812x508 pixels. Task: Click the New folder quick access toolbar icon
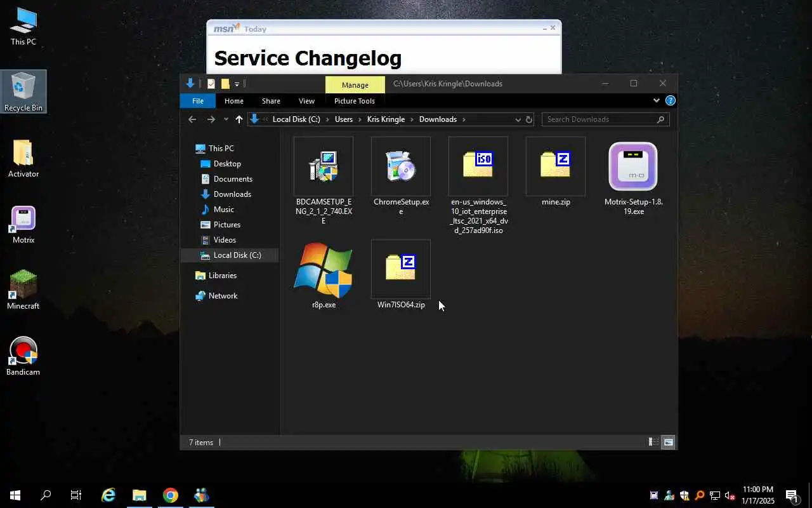coord(225,84)
